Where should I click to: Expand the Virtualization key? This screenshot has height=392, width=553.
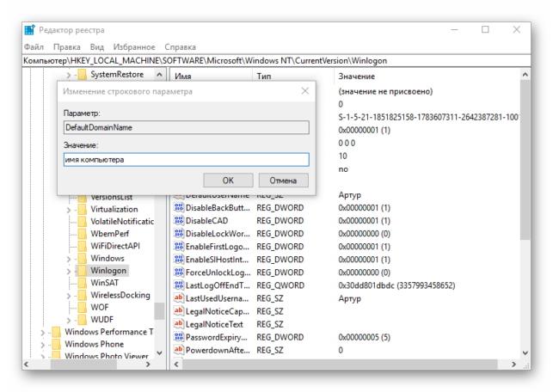click(69, 210)
